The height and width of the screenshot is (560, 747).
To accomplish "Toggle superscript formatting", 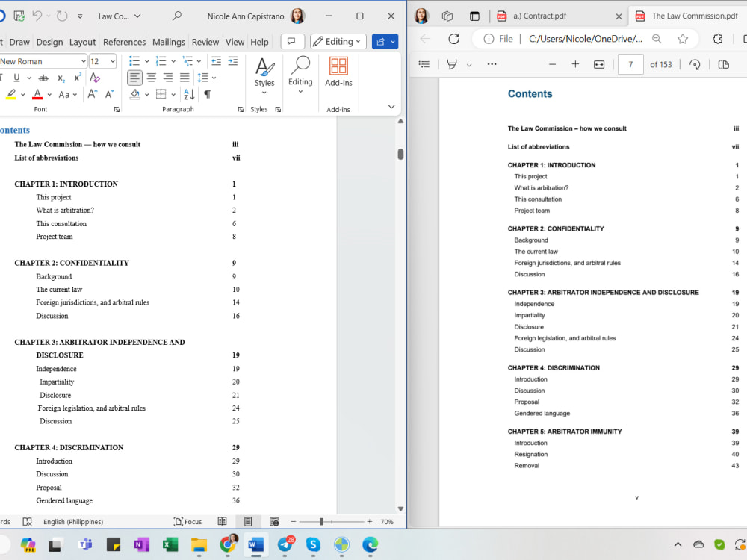I will (77, 78).
